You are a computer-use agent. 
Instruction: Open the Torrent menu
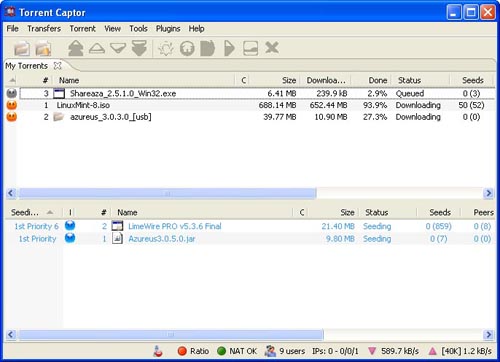[x=82, y=29]
